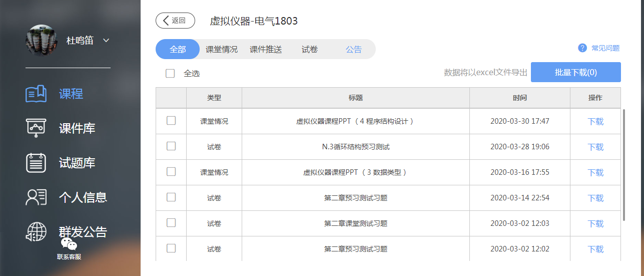
Task: Tick the 全选 select-all checkbox
Action: point(170,74)
